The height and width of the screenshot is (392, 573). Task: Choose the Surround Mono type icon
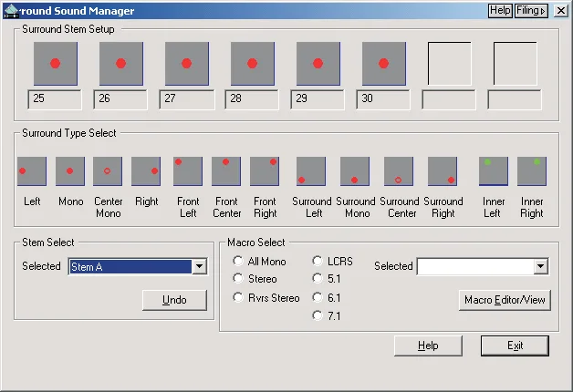[x=355, y=171]
